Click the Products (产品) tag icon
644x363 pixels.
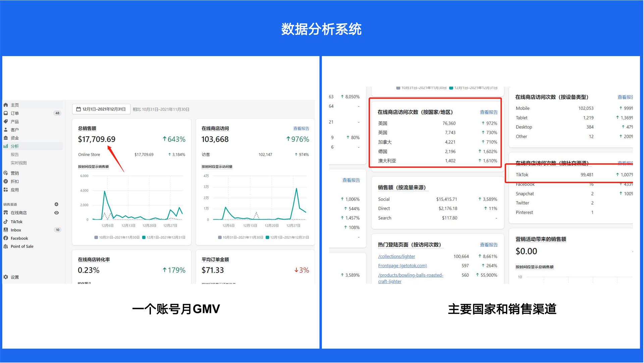click(6, 122)
